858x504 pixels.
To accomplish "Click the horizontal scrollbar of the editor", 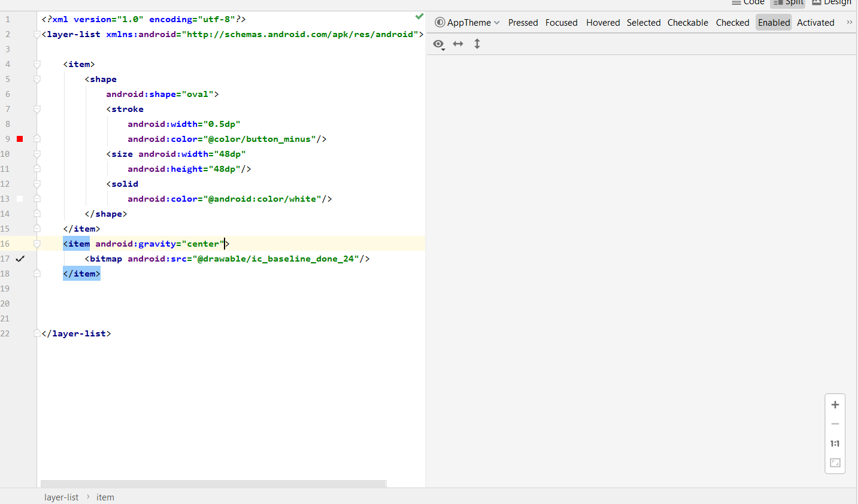I will pos(213,484).
